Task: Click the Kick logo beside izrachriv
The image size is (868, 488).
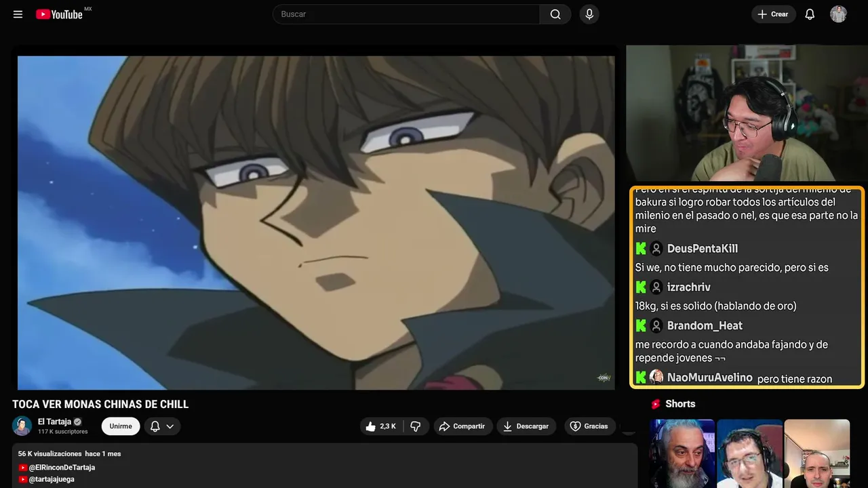Action: [x=641, y=287]
